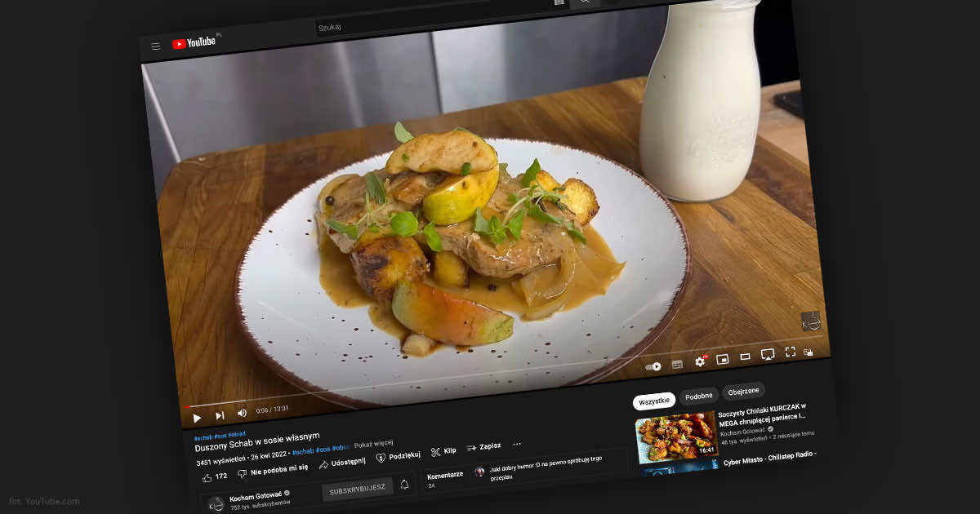Enable the miniplayer mode
This screenshot has height=514, width=980.
click(723, 358)
